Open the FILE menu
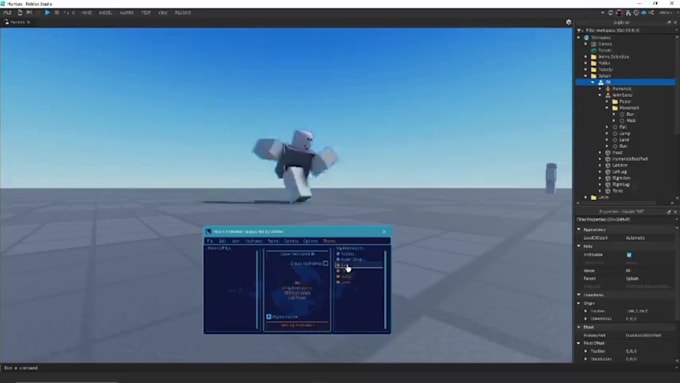 (7, 13)
